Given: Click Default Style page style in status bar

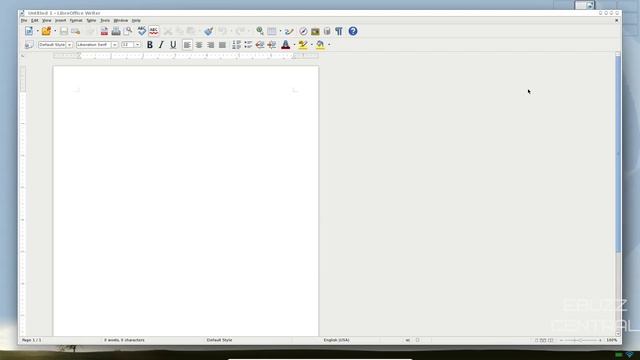Looking at the screenshot, I should 219,340.
